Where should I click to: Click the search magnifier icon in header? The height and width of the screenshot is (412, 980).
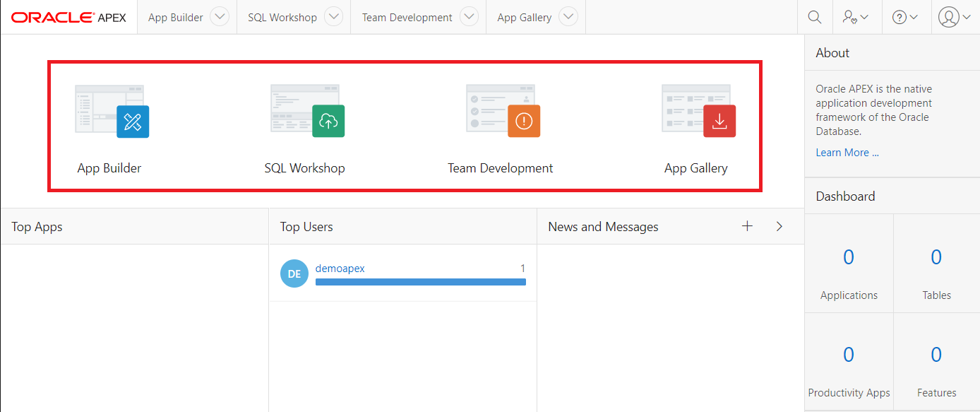coord(815,17)
